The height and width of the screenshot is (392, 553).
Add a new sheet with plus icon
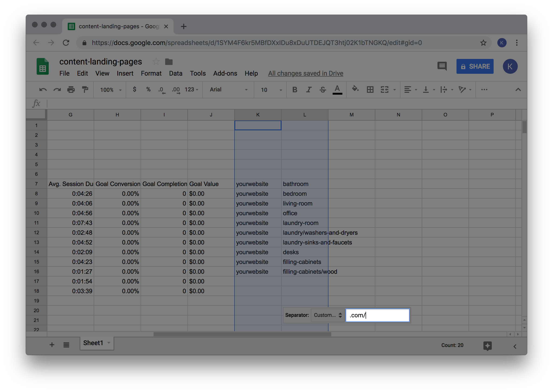pos(52,345)
